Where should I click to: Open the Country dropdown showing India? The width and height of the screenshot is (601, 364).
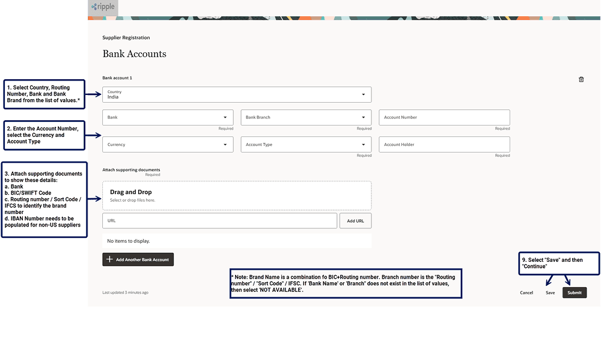click(x=236, y=94)
